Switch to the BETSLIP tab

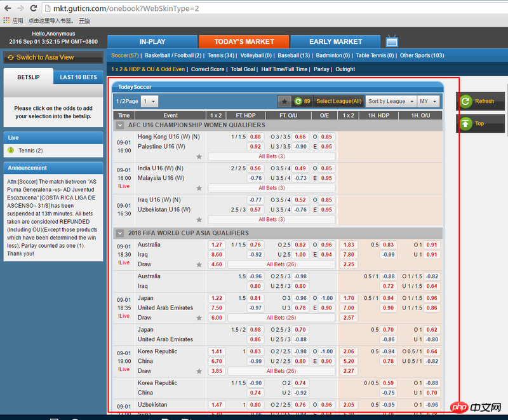coord(29,77)
